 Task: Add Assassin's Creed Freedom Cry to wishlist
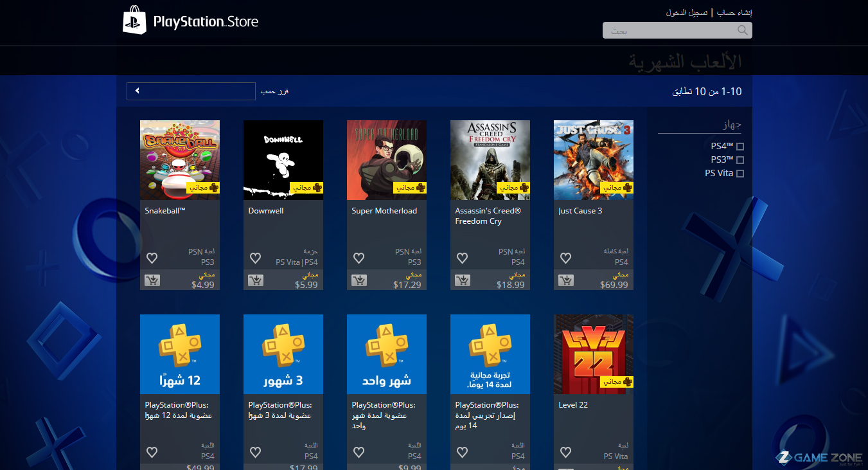pos(462,258)
